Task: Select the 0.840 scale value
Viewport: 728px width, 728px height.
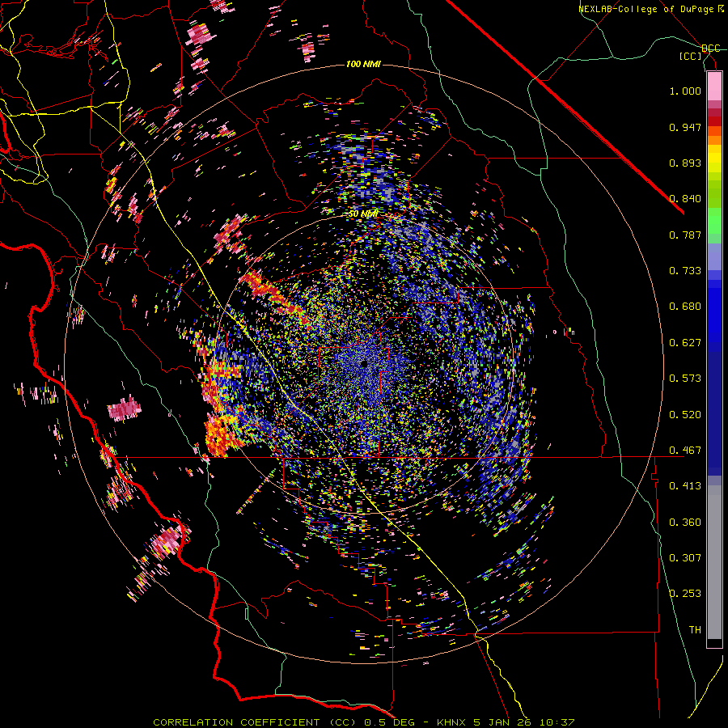Action: pos(685,199)
